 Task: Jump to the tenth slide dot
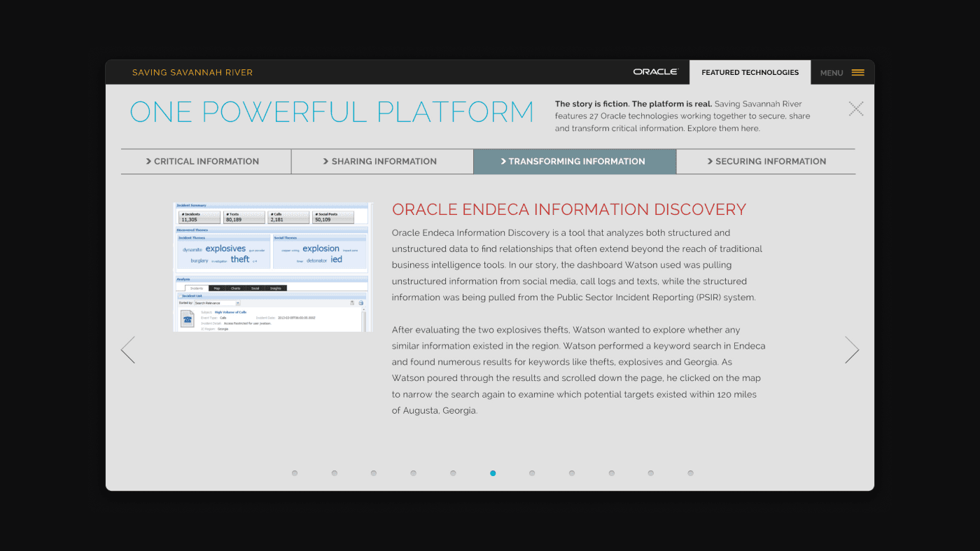pos(651,473)
